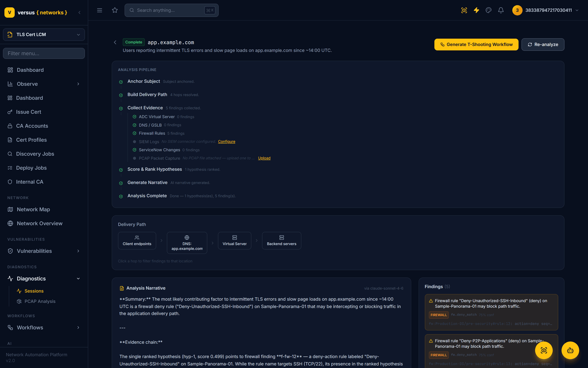Open notifications bell

point(501,10)
